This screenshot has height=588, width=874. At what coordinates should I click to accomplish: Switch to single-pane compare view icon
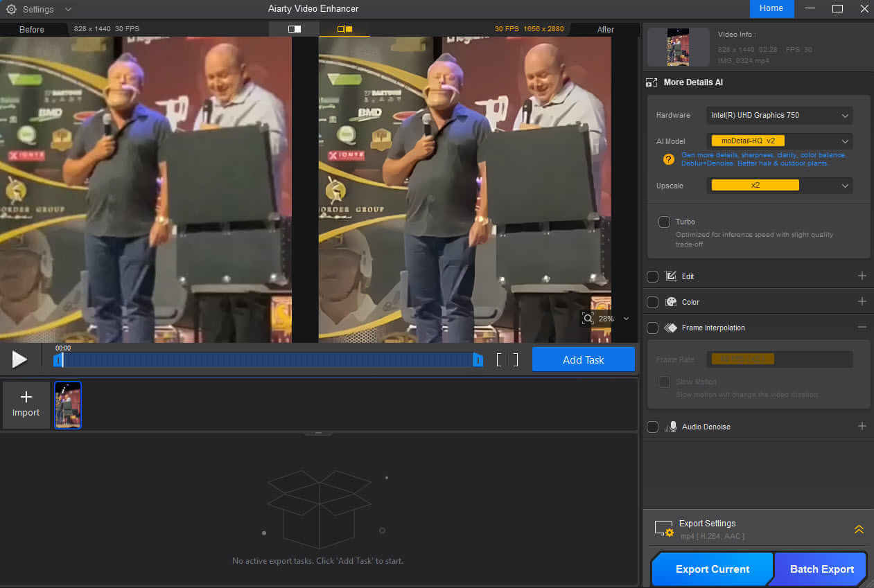pos(295,29)
